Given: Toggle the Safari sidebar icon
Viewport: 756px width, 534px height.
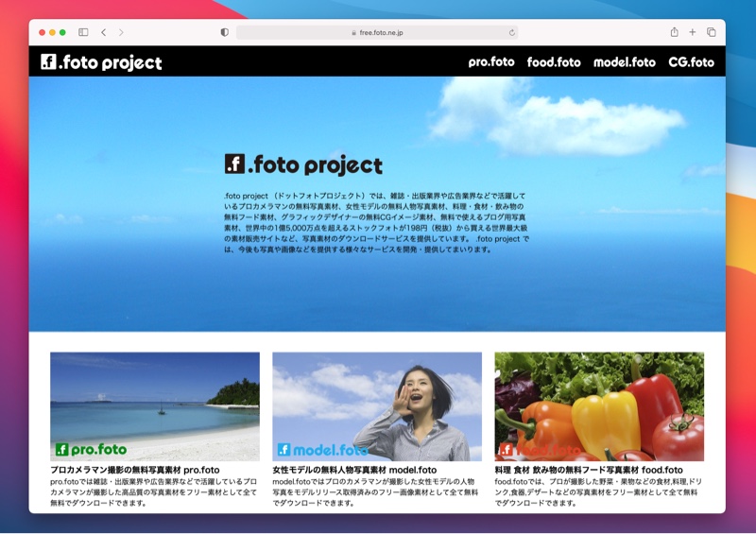Looking at the screenshot, I should click(x=83, y=32).
